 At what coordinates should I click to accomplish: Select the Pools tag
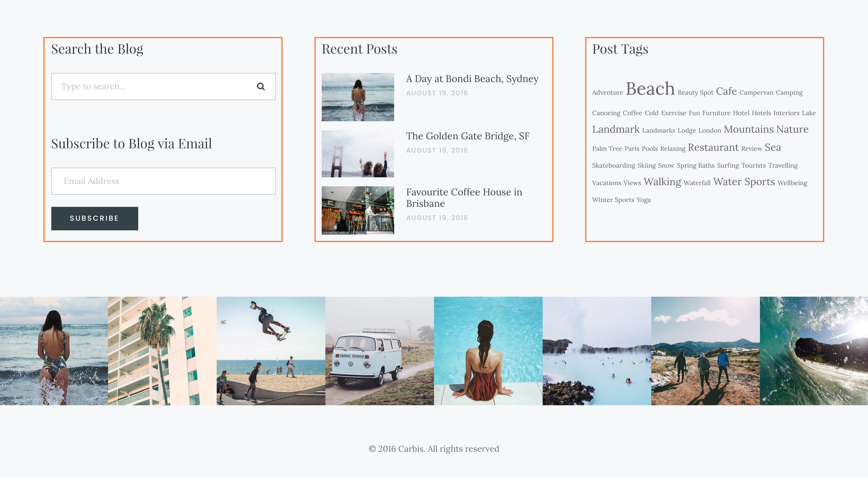(x=649, y=148)
